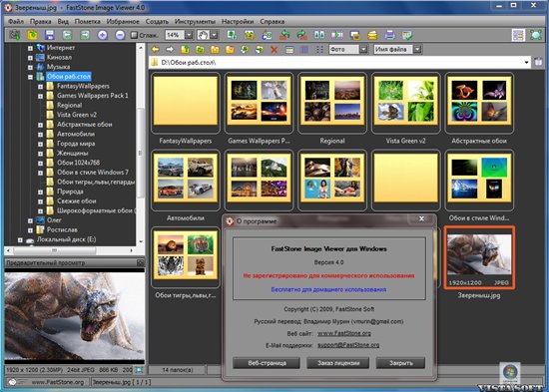Viewport: 549px width, 392px height.
Task: Expand the Интернет folder node
Action: click(x=30, y=48)
